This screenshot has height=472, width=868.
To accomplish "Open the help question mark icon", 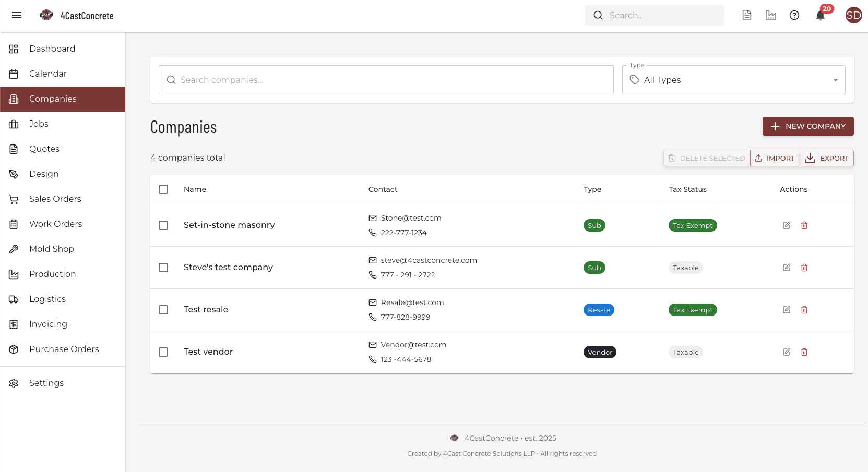I will coord(794,16).
